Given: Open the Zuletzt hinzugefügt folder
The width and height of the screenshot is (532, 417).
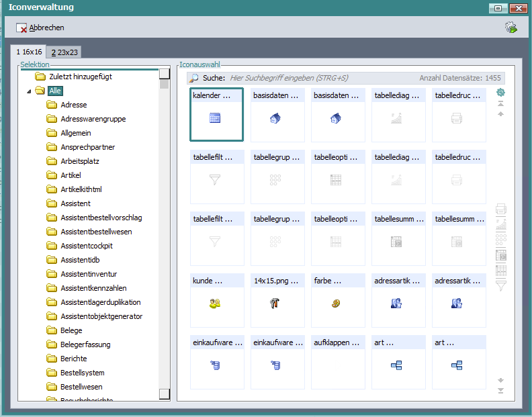Looking at the screenshot, I should coord(80,77).
